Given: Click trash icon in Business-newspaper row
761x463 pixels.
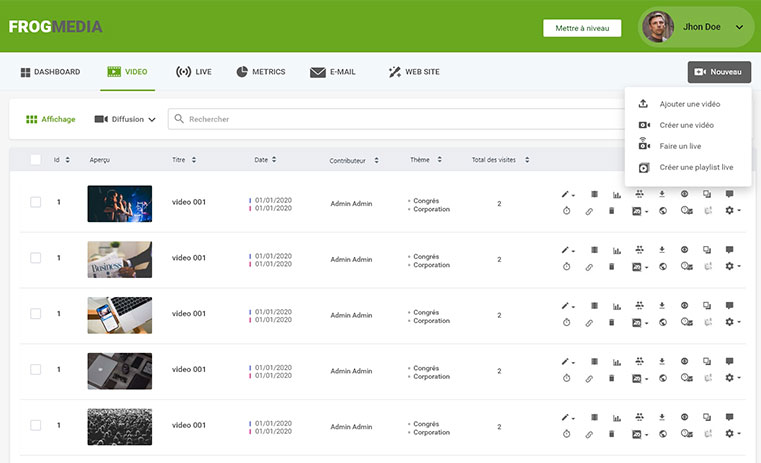Looking at the screenshot, I should (612, 266).
